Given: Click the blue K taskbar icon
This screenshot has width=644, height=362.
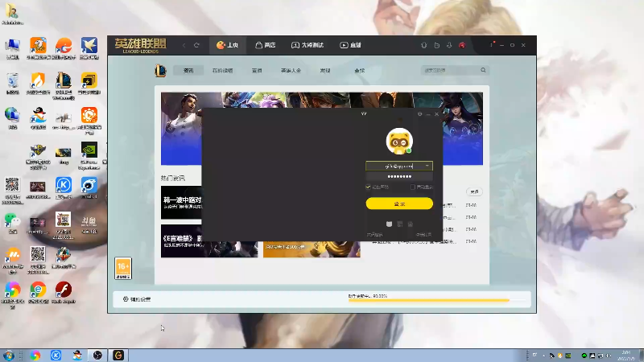Looking at the screenshot, I should tap(56, 355).
